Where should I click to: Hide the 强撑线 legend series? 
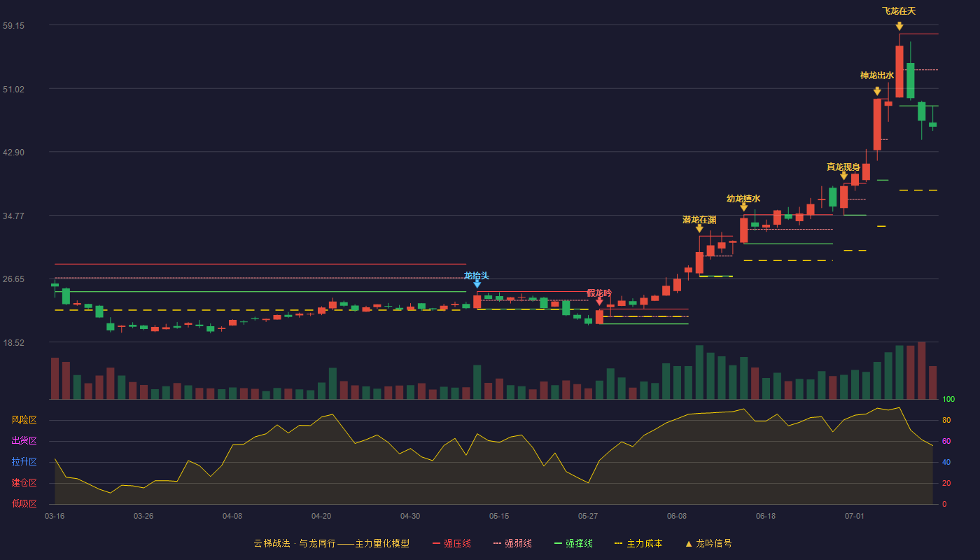coord(573,543)
